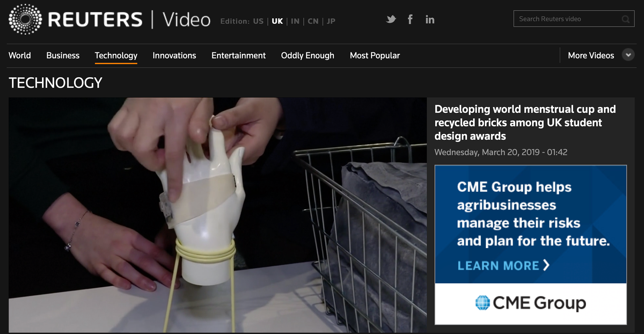Image resolution: width=644 pixels, height=334 pixels.
Task: Click LEARN MORE in CME ad
Action: pyautogui.click(x=503, y=265)
